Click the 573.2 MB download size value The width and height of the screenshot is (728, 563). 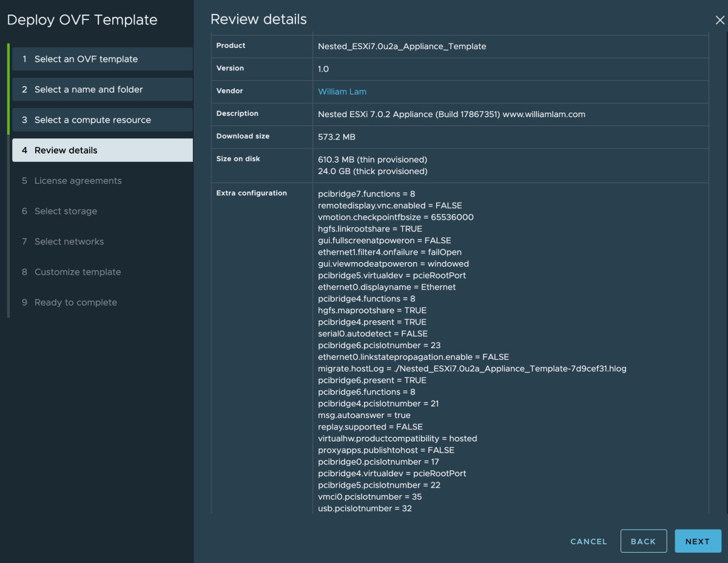(x=337, y=136)
